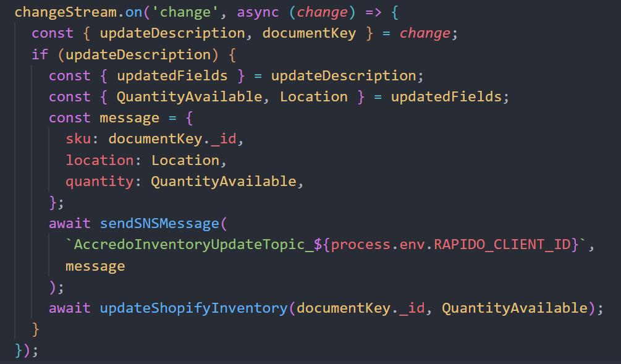This screenshot has height=364, width=621.
Task: Click the if keyword
Action: [x=40, y=54]
